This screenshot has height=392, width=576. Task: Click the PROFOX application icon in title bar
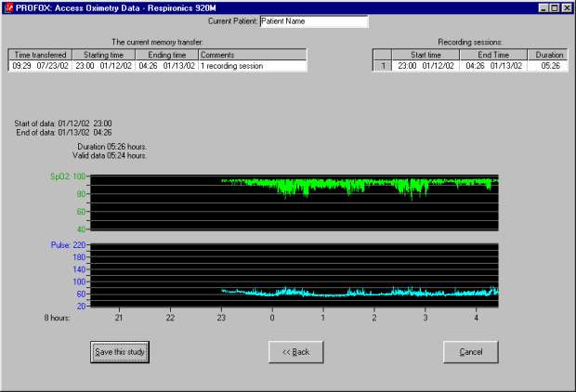click(x=8, y=7)
